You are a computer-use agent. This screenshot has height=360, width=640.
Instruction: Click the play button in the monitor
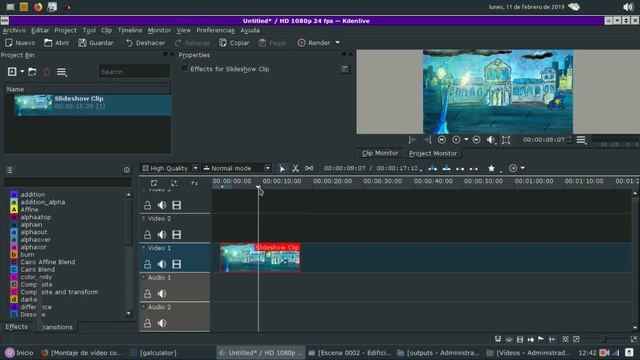[x=456, y=140]
